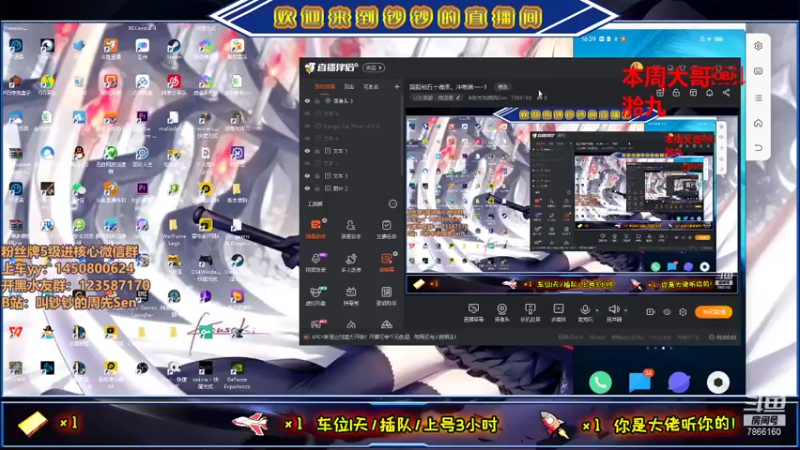Click the microphone icon in bottom toolbar
The width and height of the screenshot is (800, 450).
pyautogui.click(x=585, y=309)
